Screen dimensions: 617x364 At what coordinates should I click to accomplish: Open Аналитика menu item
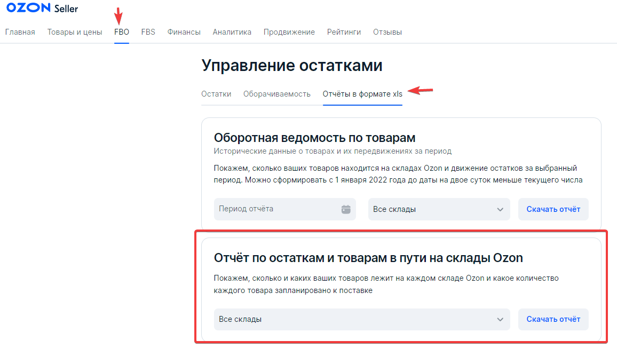tap(232, 32)
